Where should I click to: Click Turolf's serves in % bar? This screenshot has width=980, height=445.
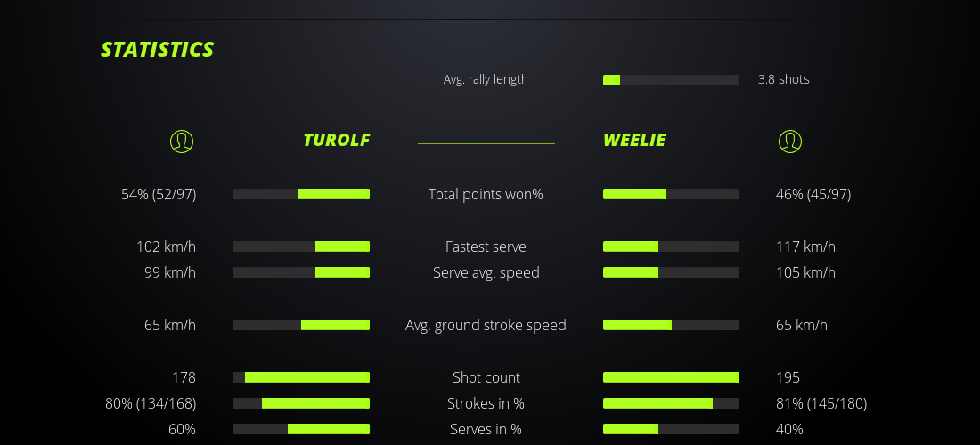click(x=301, y=429)
